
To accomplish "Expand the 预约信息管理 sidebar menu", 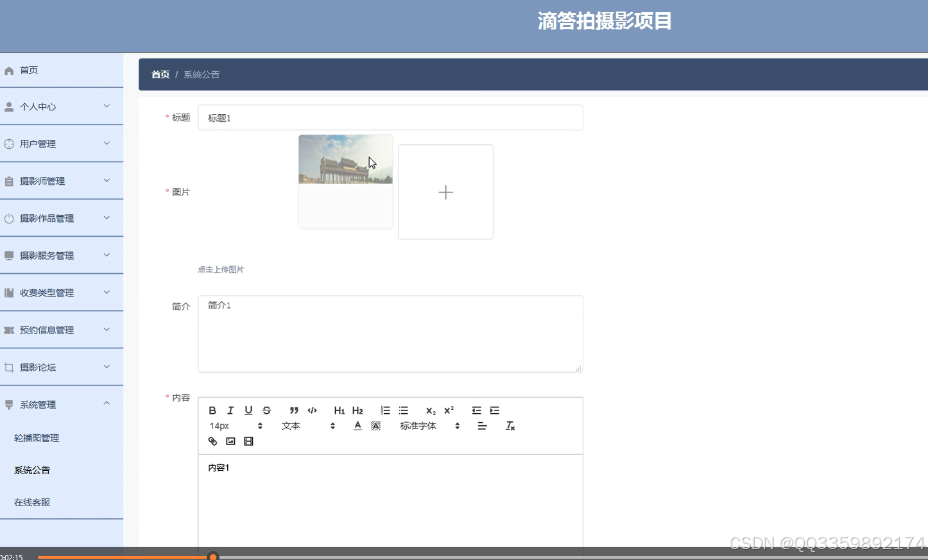I will point(62,330).
